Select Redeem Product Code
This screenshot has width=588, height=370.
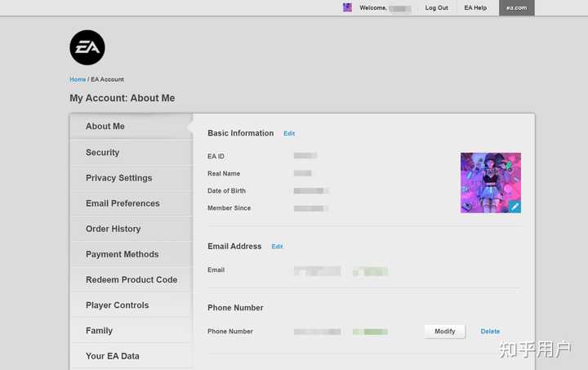coord(131,280)
